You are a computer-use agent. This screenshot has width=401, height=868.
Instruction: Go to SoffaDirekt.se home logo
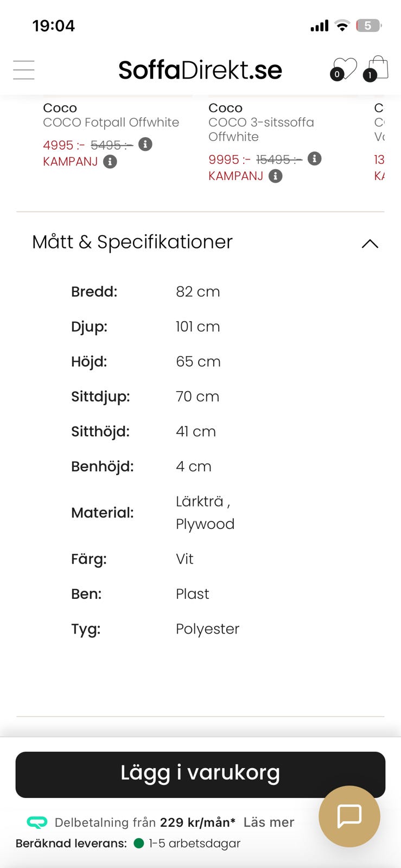click(200, 70)
